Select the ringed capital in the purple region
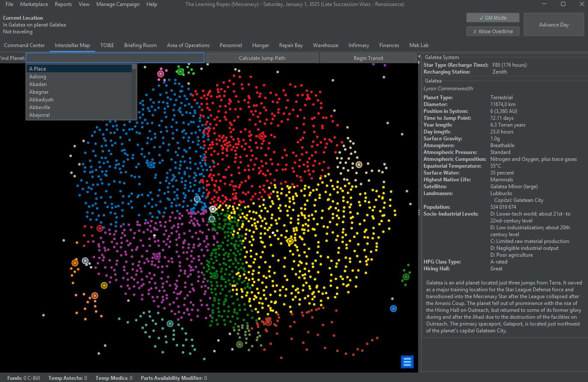Screen dimensions: 588x382 (x=157, y=257)
